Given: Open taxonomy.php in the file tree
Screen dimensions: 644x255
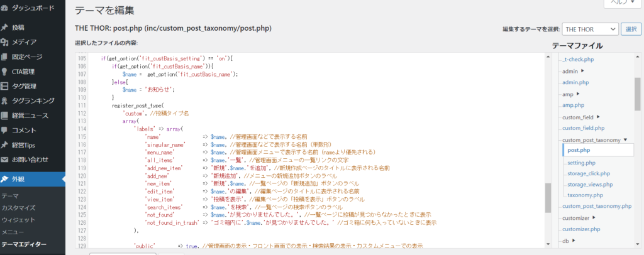Looking at the screenshot, I should (585, 195).
